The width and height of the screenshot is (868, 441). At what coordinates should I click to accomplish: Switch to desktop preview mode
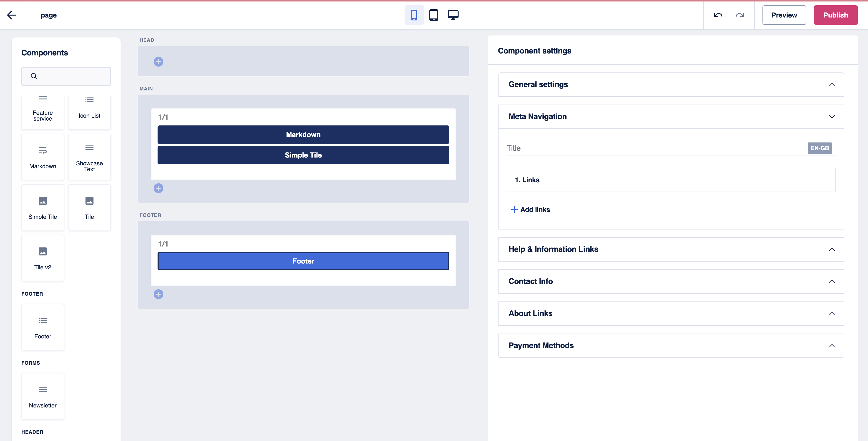click(453, 15)
